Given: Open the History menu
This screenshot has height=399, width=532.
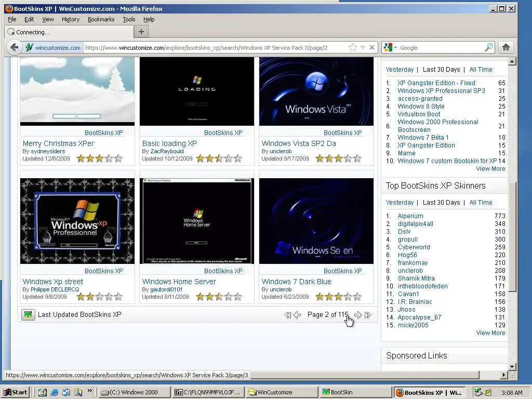Looking at the screenshot, I should tap(71, 19).
